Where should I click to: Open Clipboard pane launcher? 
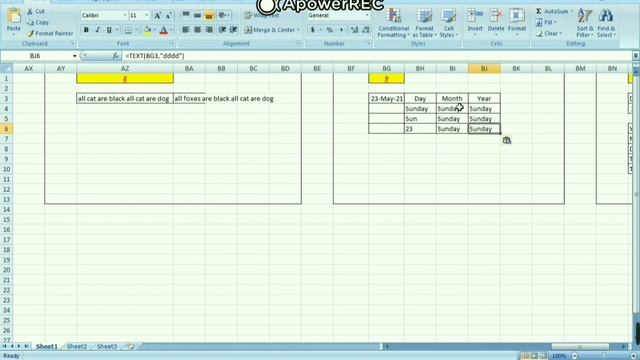coord(73,44)
